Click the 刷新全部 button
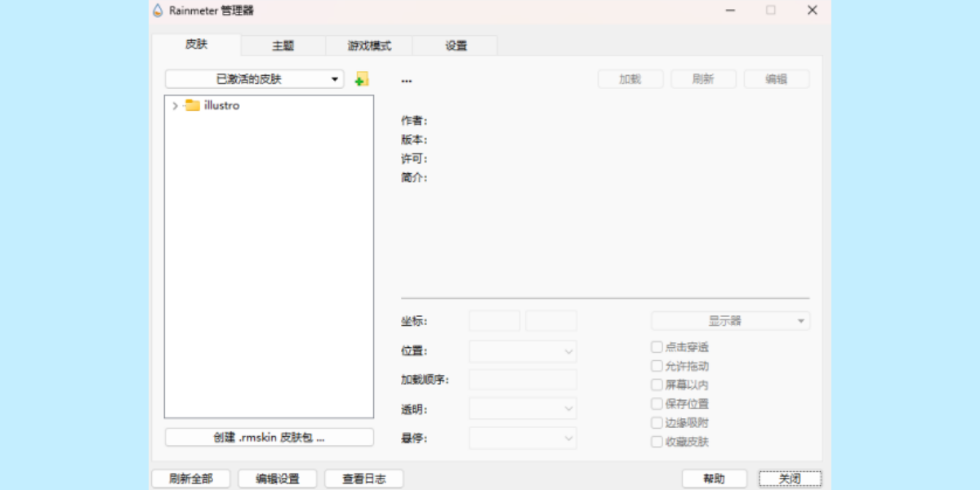 pos(191,479)
